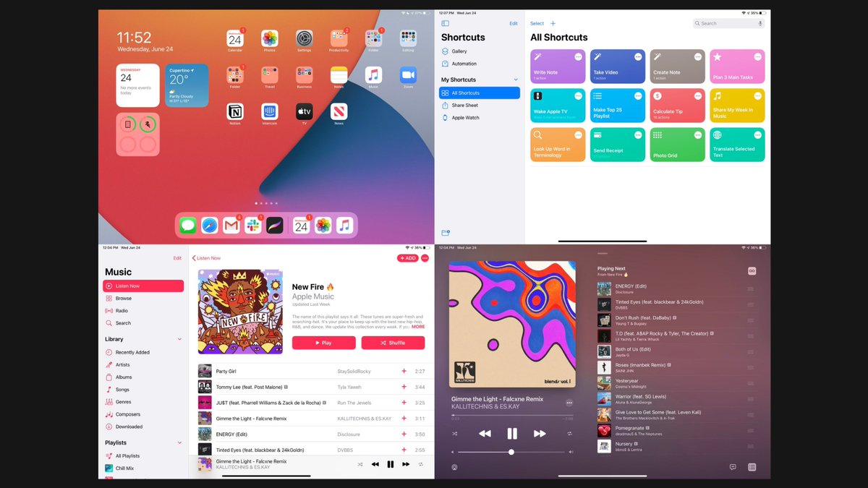Open more options next to ADD button

click(x=425, y=258)
